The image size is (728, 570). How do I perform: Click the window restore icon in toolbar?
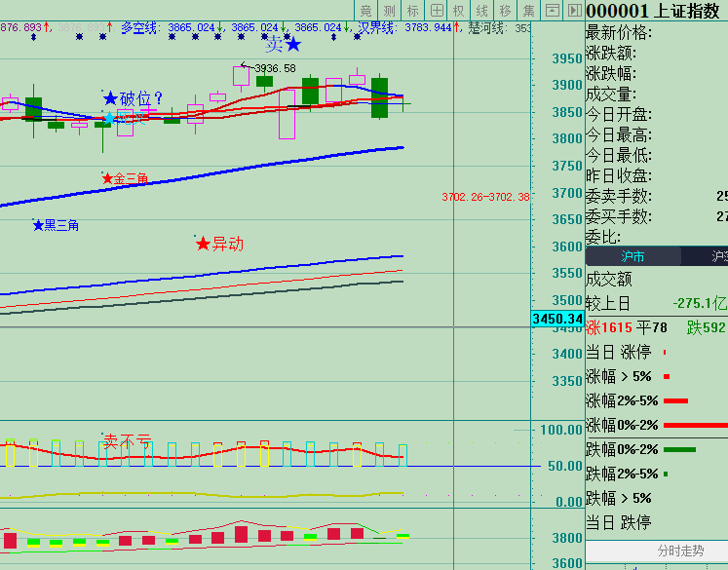coord(552,10)
